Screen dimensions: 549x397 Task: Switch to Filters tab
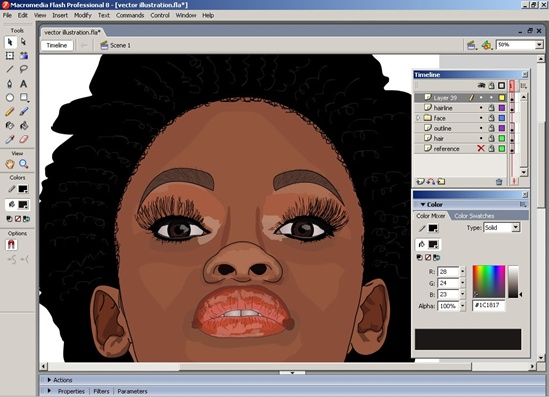101,391
